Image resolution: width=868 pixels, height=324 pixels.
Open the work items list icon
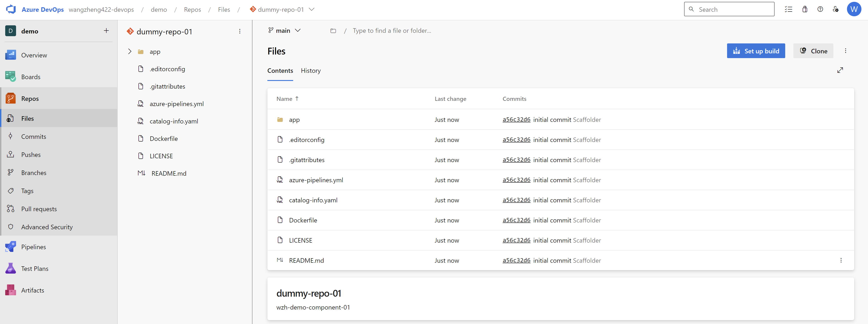tap(788, 9)
